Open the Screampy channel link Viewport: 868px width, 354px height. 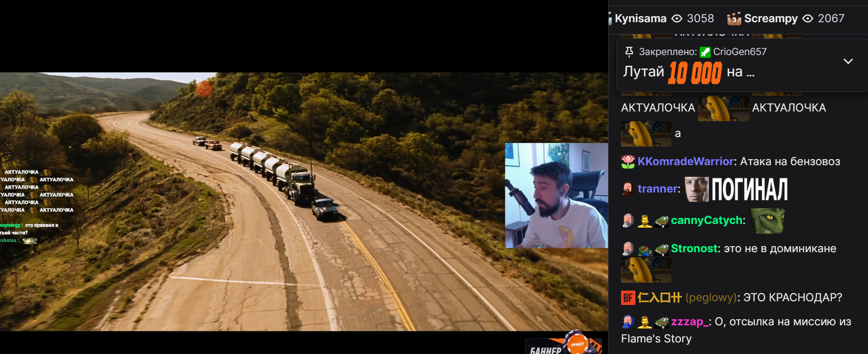771,19
